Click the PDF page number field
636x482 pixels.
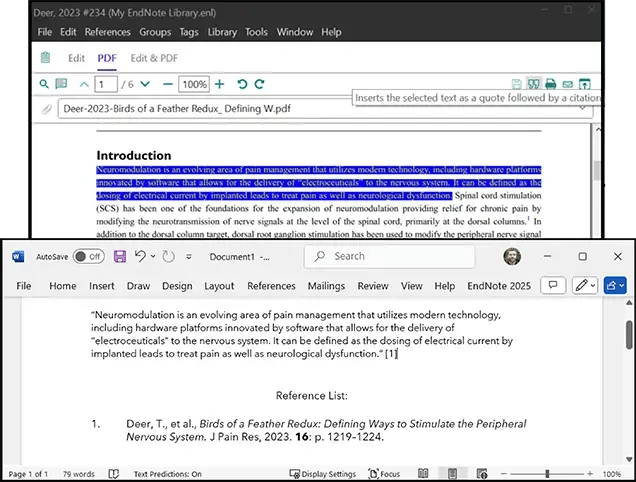click(106, 84)
